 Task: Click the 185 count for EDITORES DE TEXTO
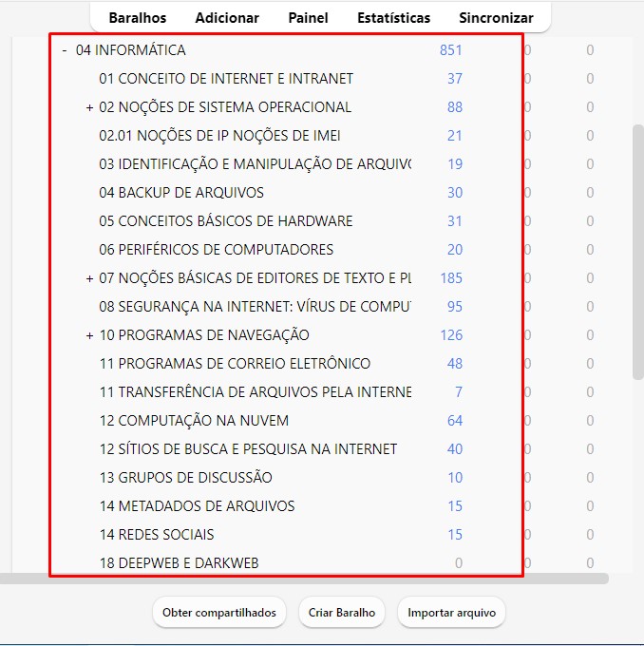(x=451, y=278)
